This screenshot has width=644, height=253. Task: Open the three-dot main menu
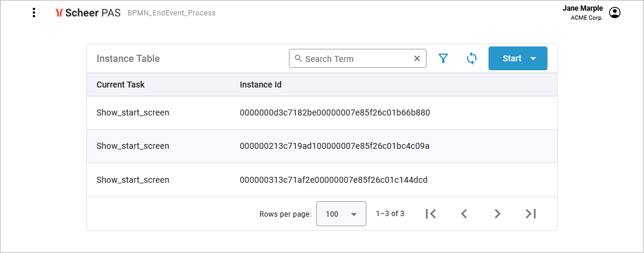point(34,13)
